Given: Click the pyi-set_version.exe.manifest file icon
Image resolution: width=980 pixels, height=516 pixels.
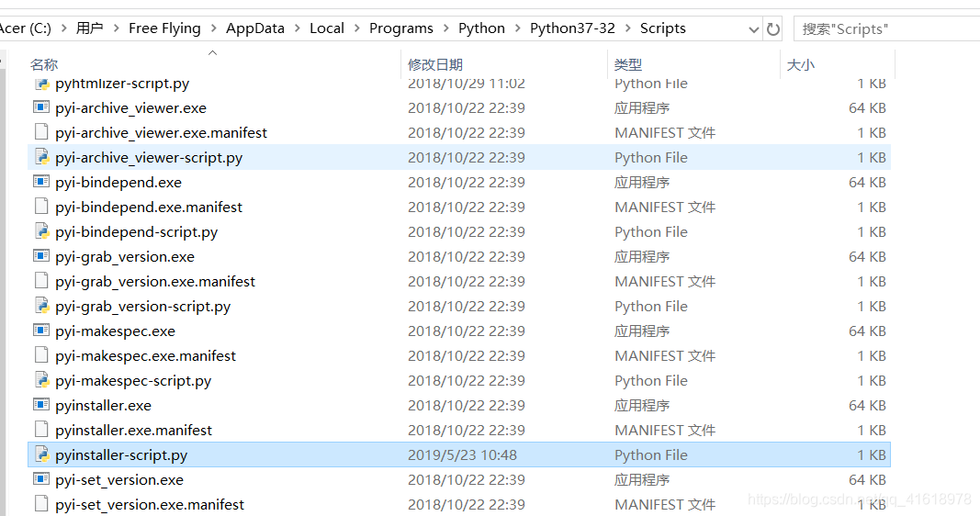Looking at the screenshot, I should click(x=41, y=503).
